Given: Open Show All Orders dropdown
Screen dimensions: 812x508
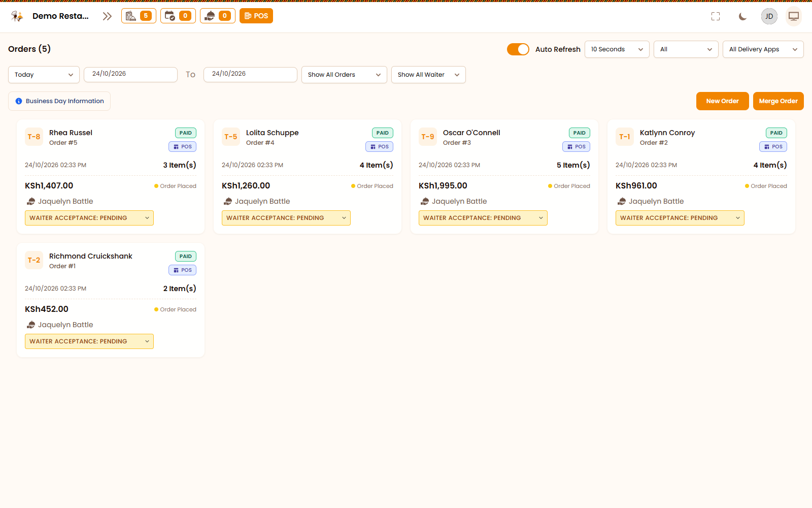Looking at the screenshot, I should pos(344,75).
